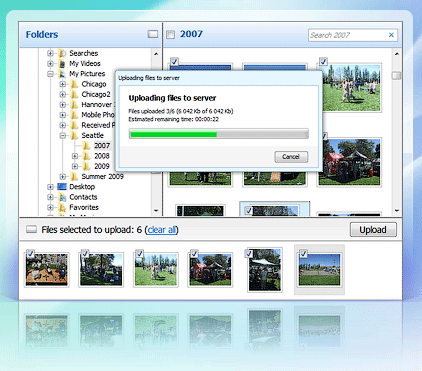
Task: Select the My Videos folder icon
Action: (62, 63)
